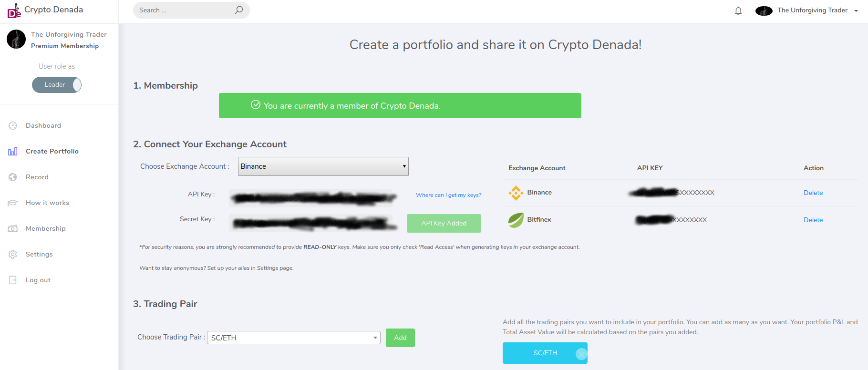Open the Choose Trading Pair dropdown
The height and width of the screenshot is (370, 868).
tap(293, 337)
